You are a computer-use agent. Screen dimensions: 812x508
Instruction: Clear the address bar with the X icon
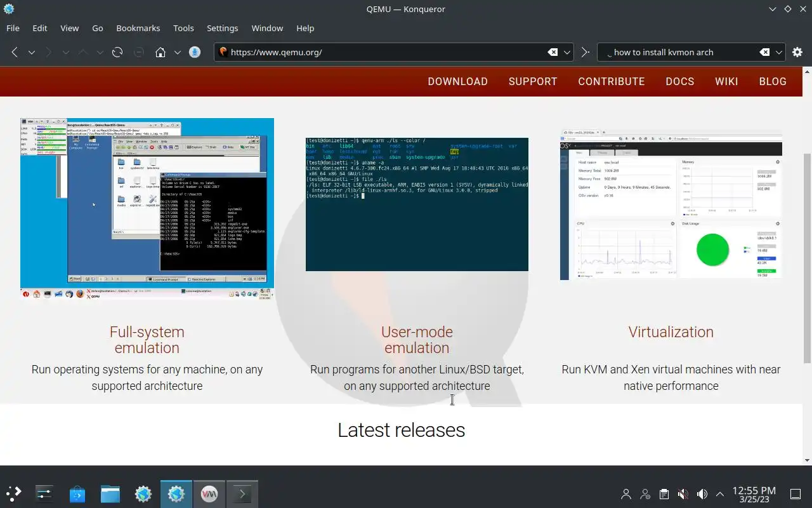553,52
